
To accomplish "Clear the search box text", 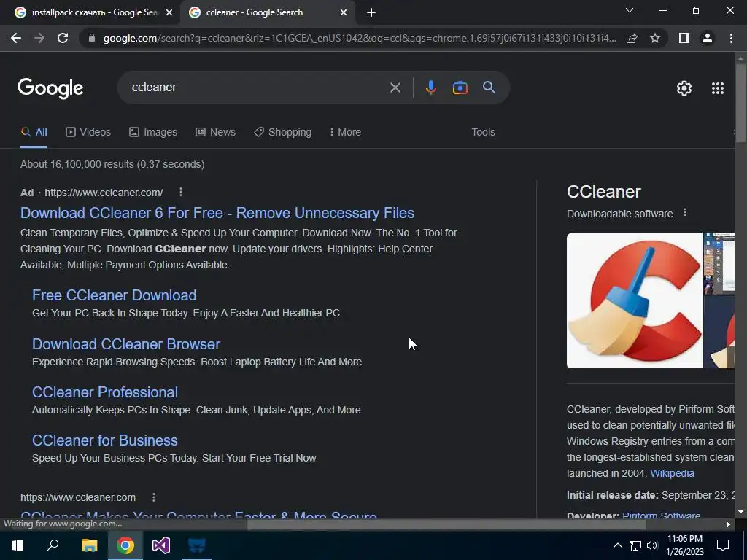I will (x=395, y=87).
